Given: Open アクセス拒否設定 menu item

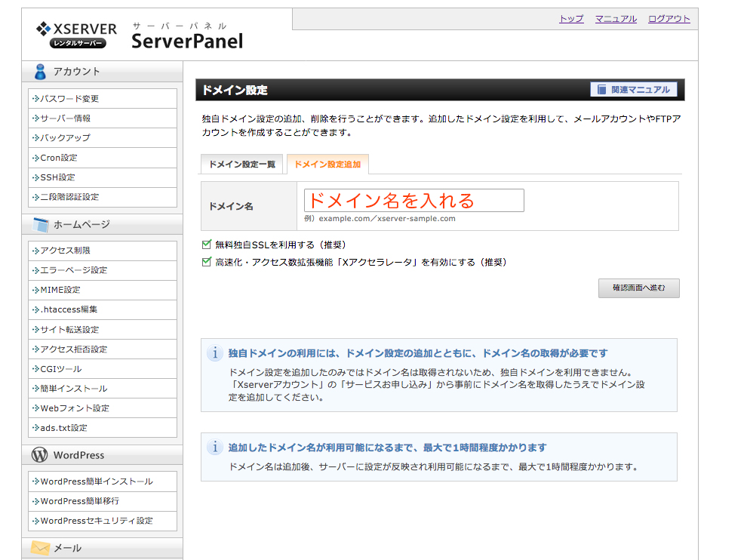Looking at the screenshot, I should pyautogui.click(x=103, y=349).
